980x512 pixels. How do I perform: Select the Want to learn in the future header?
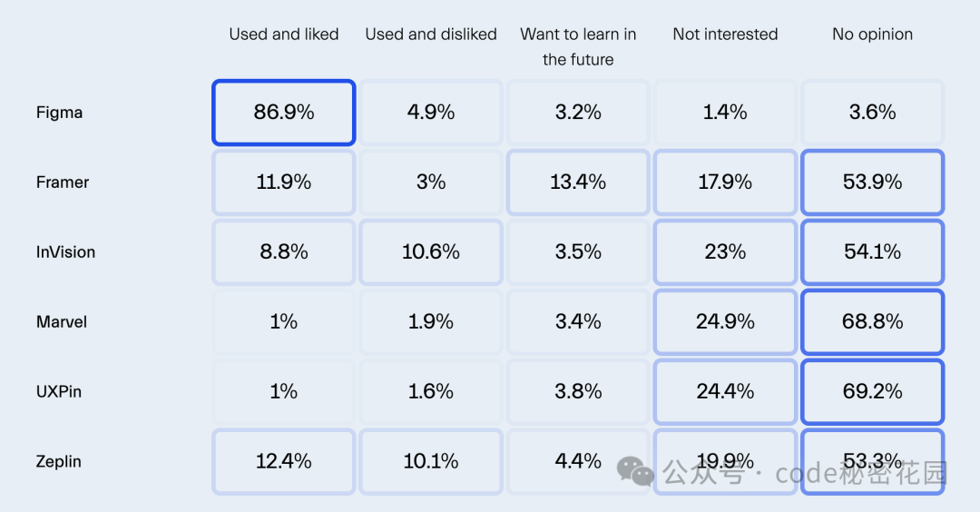(578, 47)
